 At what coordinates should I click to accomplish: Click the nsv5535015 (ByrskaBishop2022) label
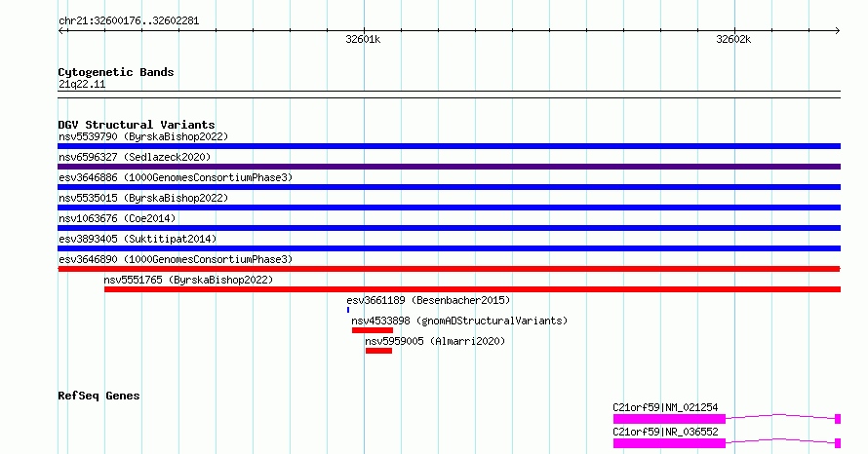143,198
